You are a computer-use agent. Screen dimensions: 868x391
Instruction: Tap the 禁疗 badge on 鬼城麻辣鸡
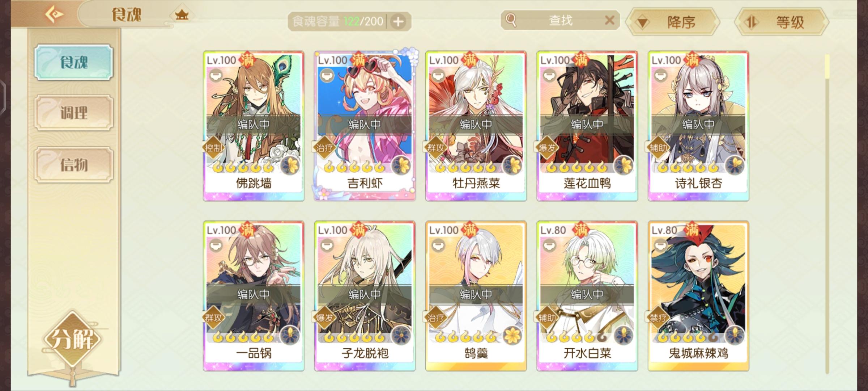tap(658, 318)
